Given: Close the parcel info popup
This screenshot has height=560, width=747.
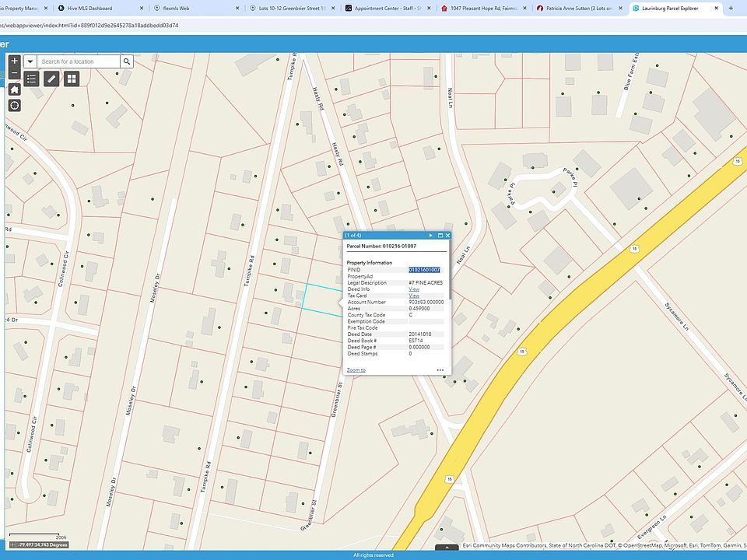Looking at the screenshot, I should (x=447, y=235).
